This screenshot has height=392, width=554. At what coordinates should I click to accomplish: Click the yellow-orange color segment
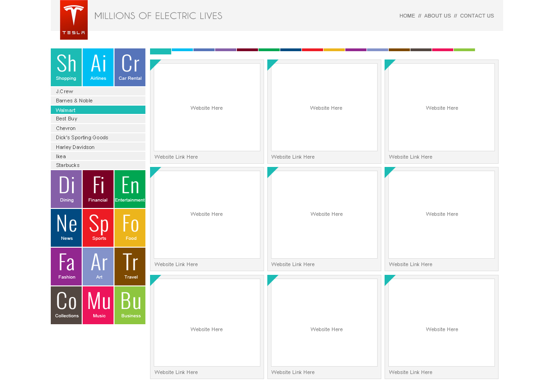pyautogui.click(x=334, y=50)
